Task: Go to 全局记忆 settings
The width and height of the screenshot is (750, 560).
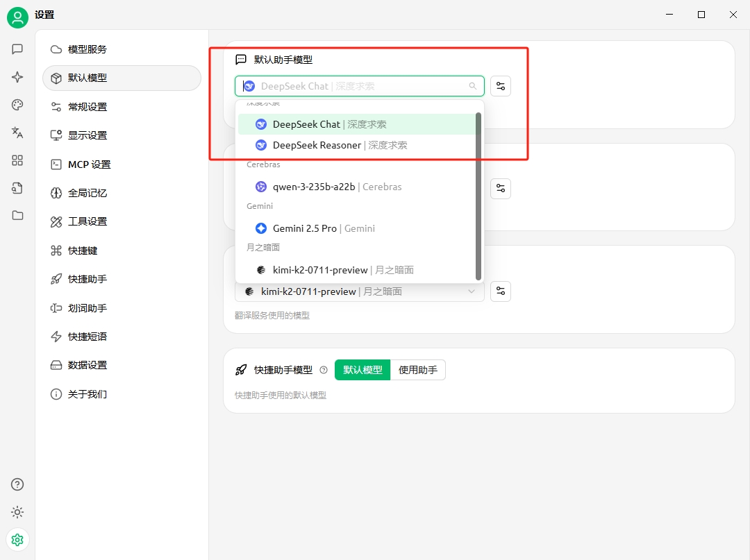Action: point(122,193)
